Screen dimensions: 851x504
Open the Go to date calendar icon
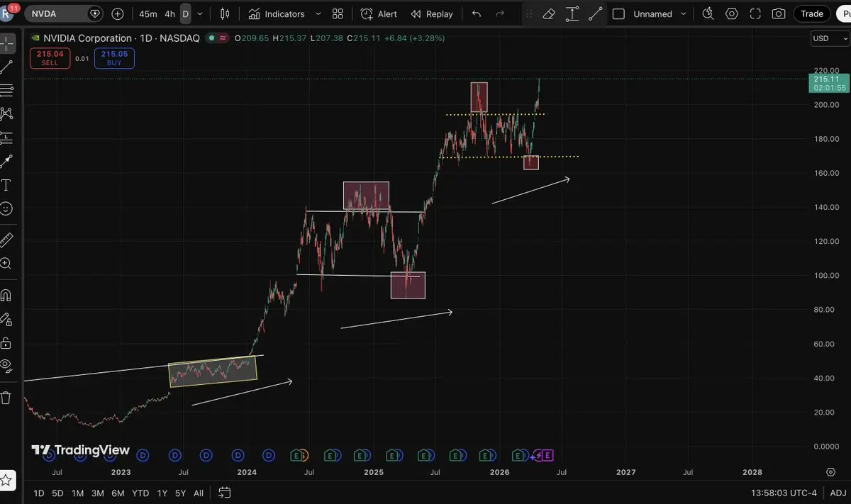point(224,493)
